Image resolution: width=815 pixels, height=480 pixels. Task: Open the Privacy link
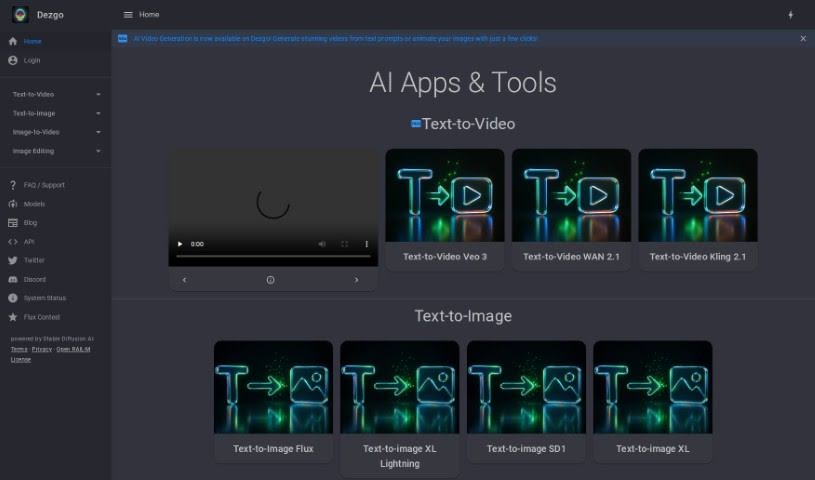pyautogui.click(x=42, y=349)
